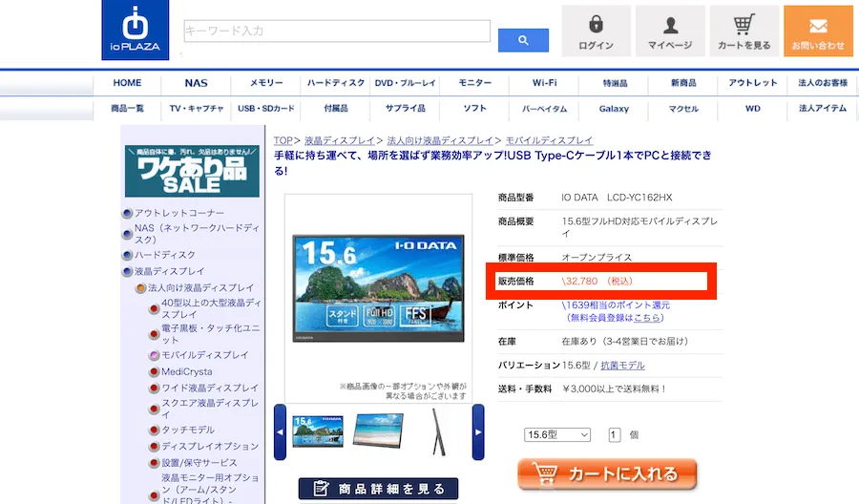
Task: Open the こちら member registration link
Action: point(647,318)
